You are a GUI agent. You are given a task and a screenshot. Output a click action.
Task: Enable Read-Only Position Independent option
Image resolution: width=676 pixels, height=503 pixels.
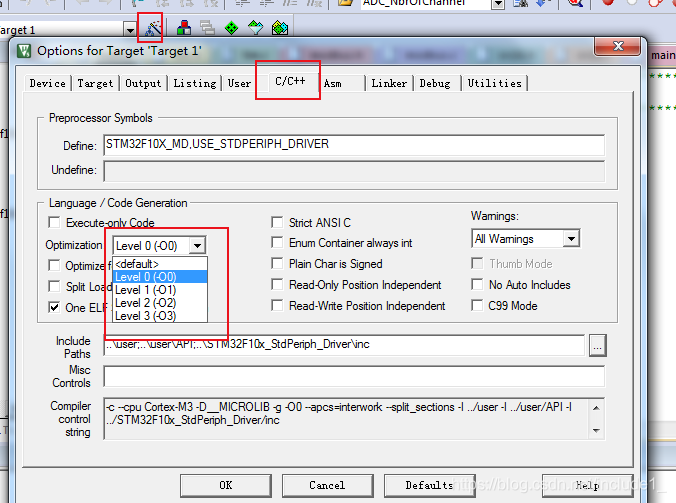(x=277, y=284)
